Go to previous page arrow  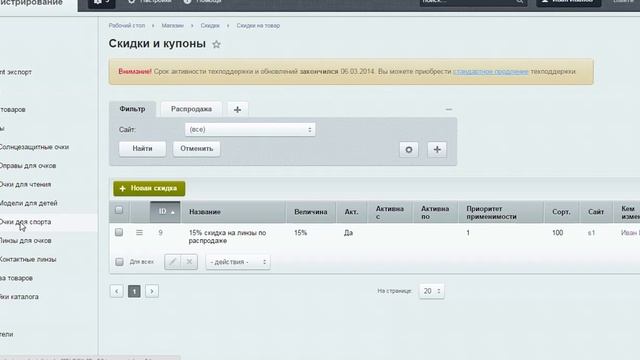(x=117, y=291)
